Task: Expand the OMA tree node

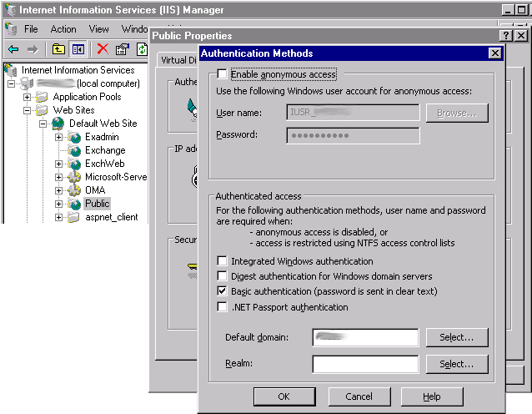Action: pyautogui.click(x=58, y=190)
